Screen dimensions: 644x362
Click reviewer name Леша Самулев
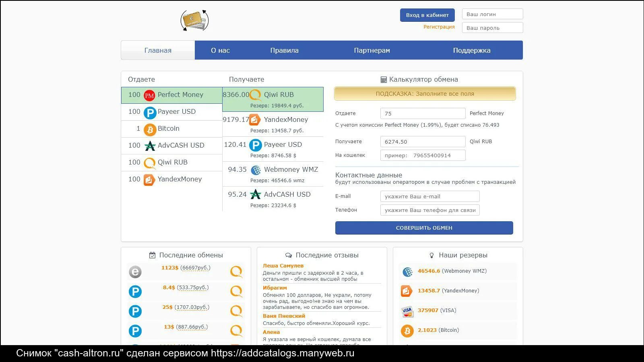[283, 266]
